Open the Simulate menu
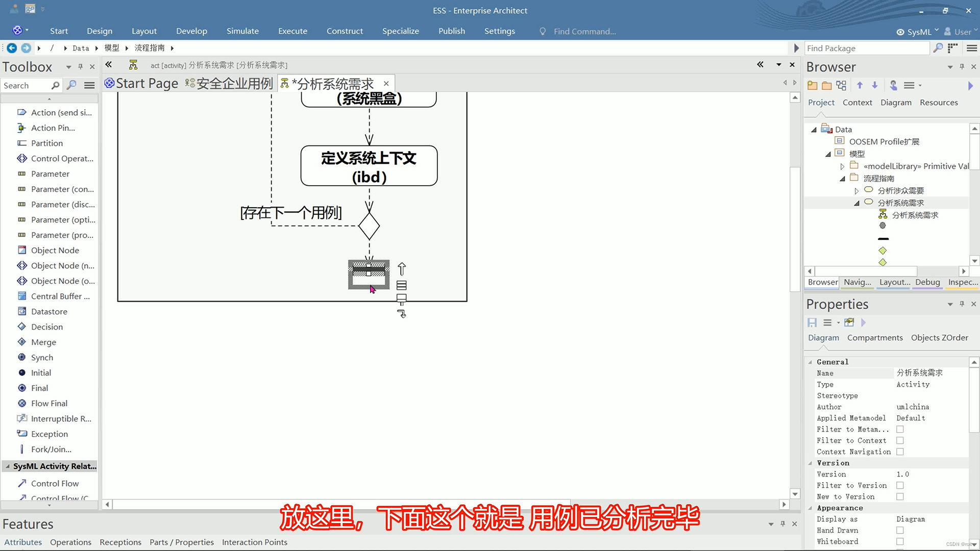Screen dimensions: 980x551 point(242,31)
